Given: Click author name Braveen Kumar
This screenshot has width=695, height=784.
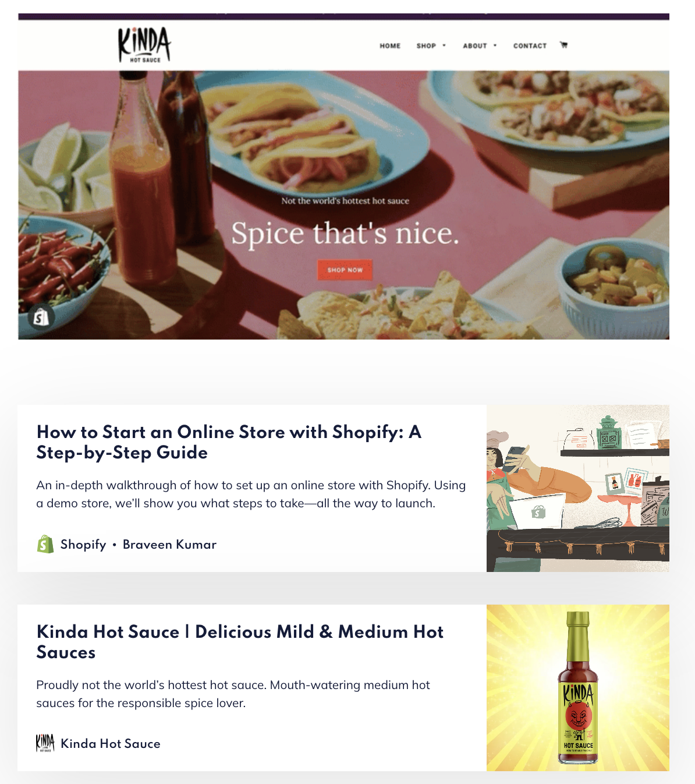Looking at the screenshot, I should point(169,545).
